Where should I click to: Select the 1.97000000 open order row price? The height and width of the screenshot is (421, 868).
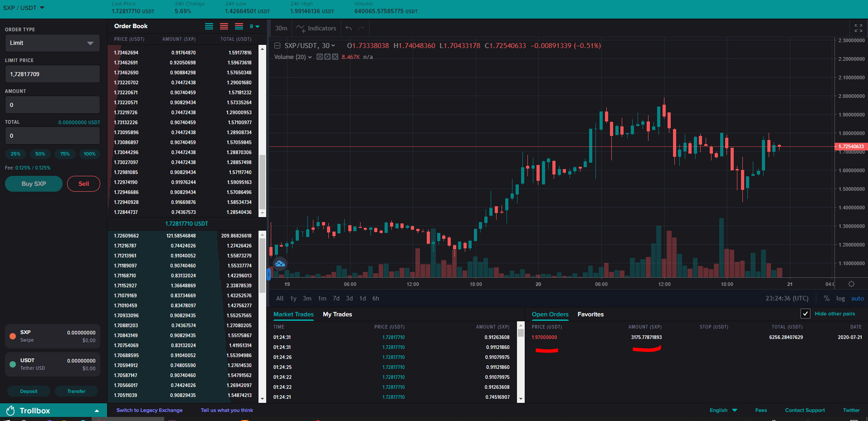tap(544, 338)
